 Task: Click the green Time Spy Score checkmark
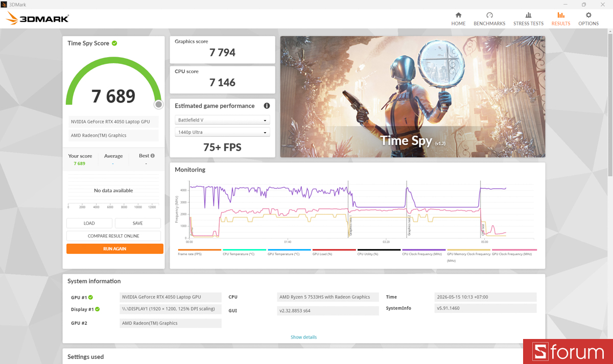(114, 43)
